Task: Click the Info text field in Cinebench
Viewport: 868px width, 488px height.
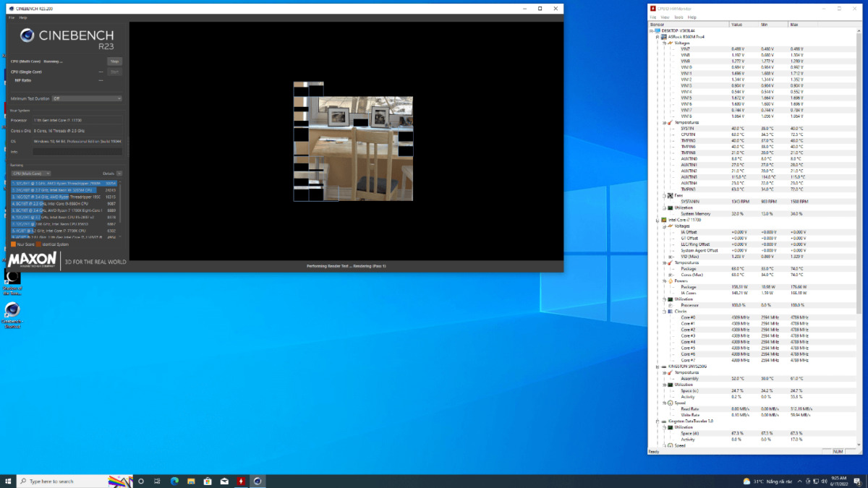Action: (x=76, y=152)
